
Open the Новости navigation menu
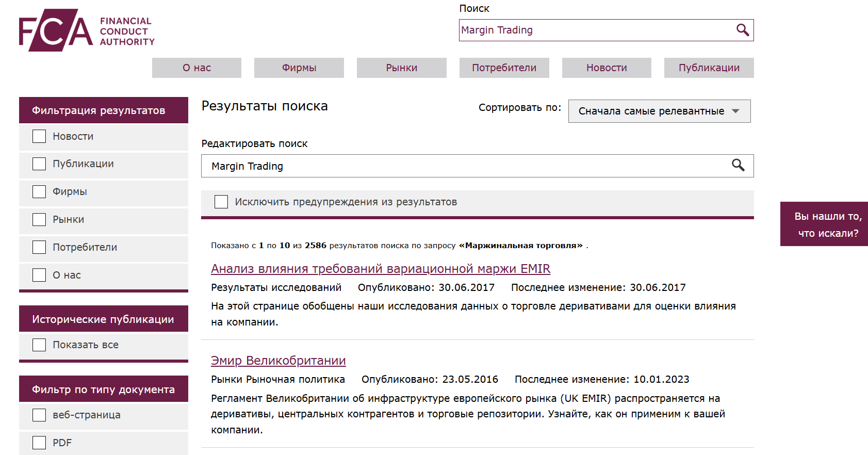(x=607, y=68)
